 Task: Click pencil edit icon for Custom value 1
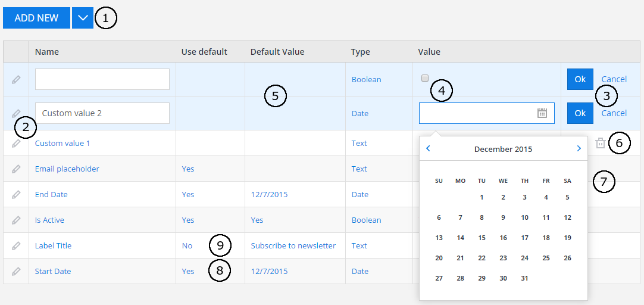[16, 143]
